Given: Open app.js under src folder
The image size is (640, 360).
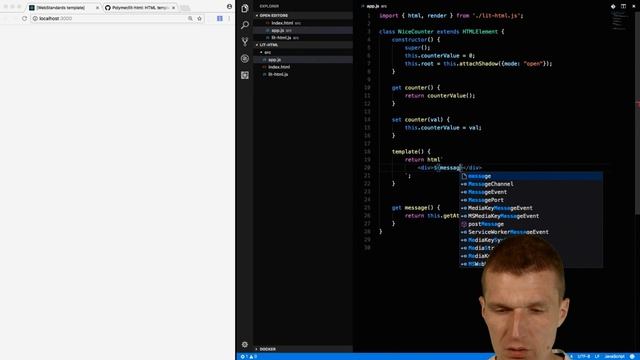Looking at the screenshot, I should [x=302, y=60].
